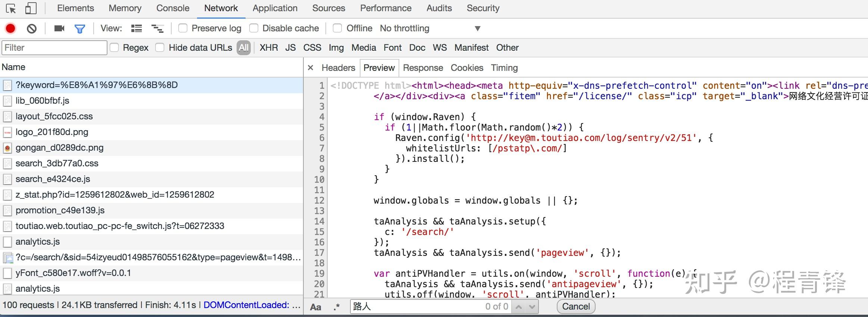The height and width of the screenshot is (317, 868).
Task: Tick the Hide data URLs checkbox
Action: pos(160,48)
